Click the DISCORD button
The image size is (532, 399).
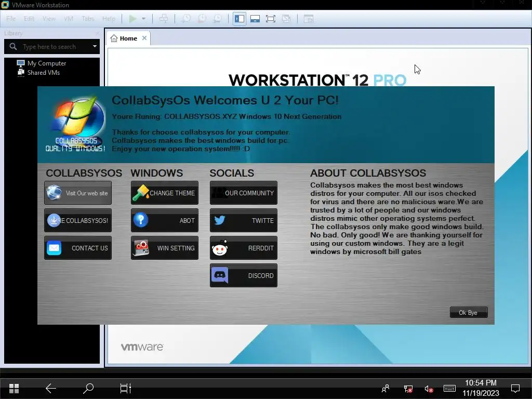pyautogui.click(x=244, y=275)
